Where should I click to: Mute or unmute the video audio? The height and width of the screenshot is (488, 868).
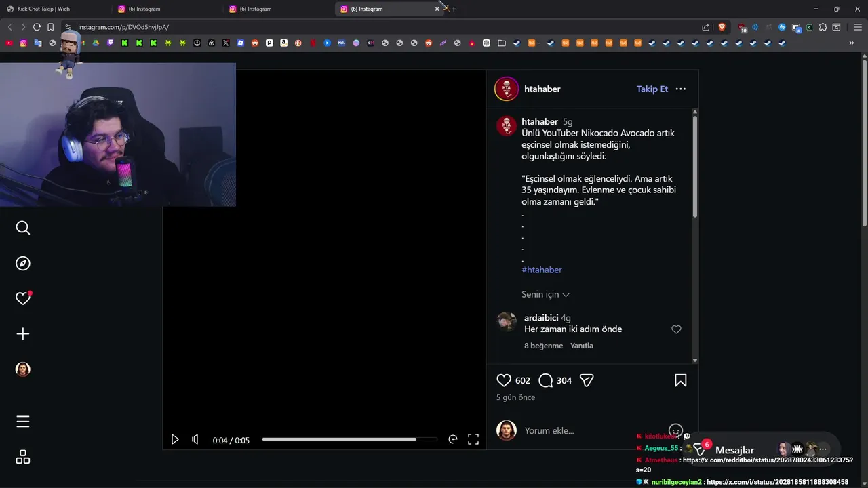point(195,439)
